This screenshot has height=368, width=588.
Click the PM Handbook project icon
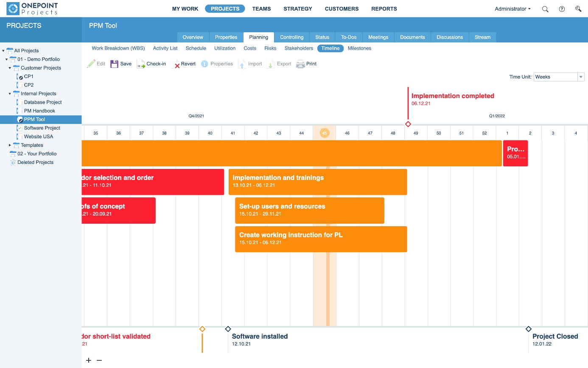[x=19, y=111]
